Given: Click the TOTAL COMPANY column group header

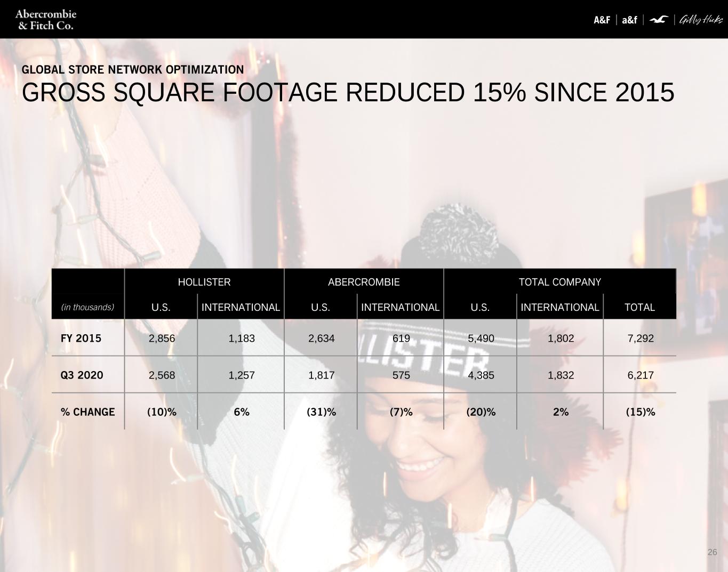Looking at the screenshot, I should [560, 282].
